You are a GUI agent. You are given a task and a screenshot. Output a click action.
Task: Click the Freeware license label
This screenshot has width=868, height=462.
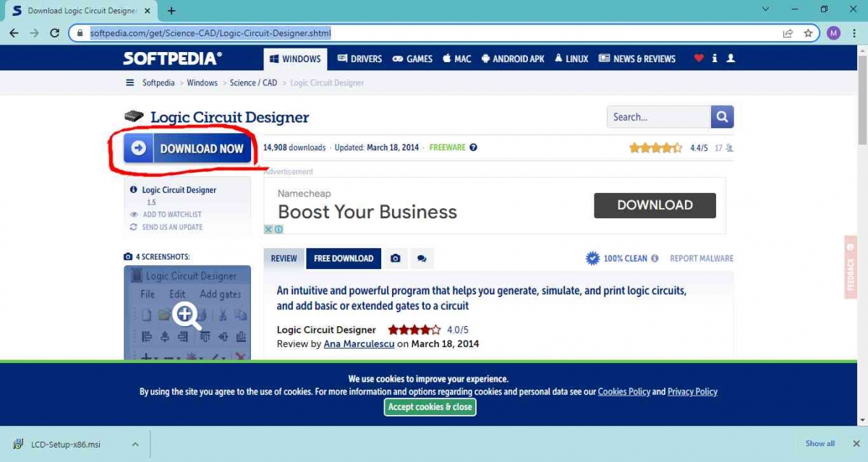click(448, 147)
